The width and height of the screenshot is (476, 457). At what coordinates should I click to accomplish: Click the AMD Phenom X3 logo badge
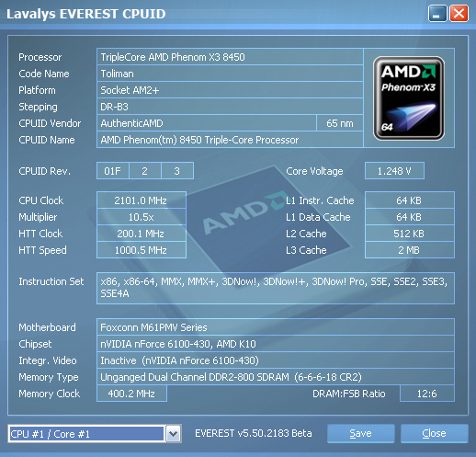pyautogui.click(x=409, y=98)
